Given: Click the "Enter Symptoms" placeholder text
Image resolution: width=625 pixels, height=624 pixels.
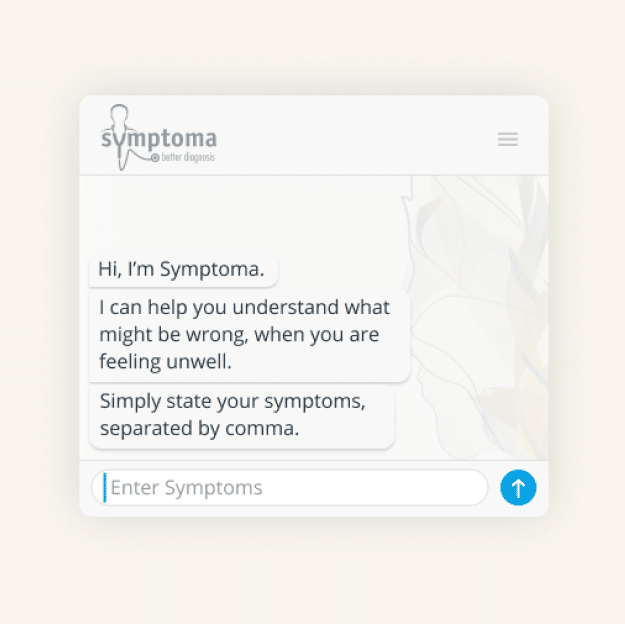Looking at the screenshot, I should click(x=186, y=488).
